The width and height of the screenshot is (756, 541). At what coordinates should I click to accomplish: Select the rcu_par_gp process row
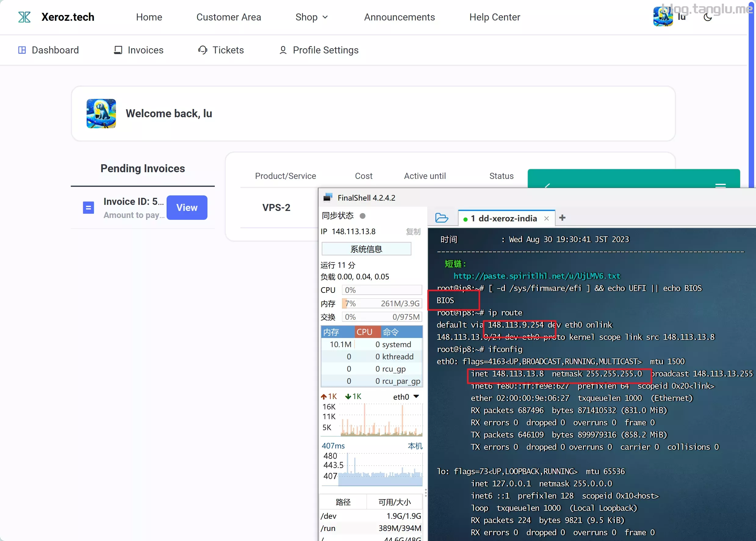[372, 381]
